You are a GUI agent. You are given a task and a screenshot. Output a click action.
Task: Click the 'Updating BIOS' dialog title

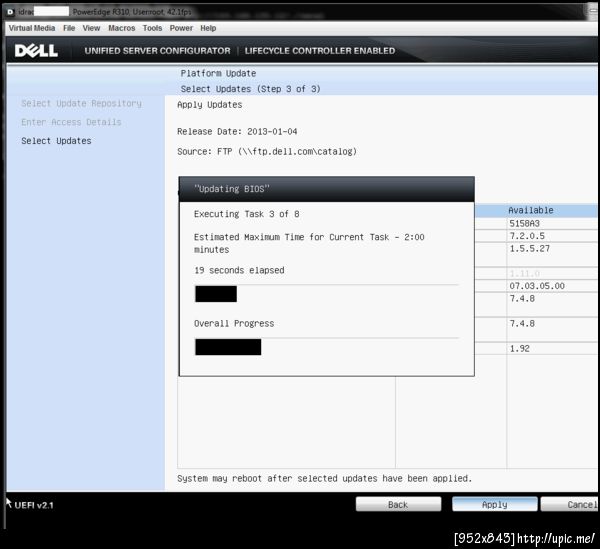232,189
